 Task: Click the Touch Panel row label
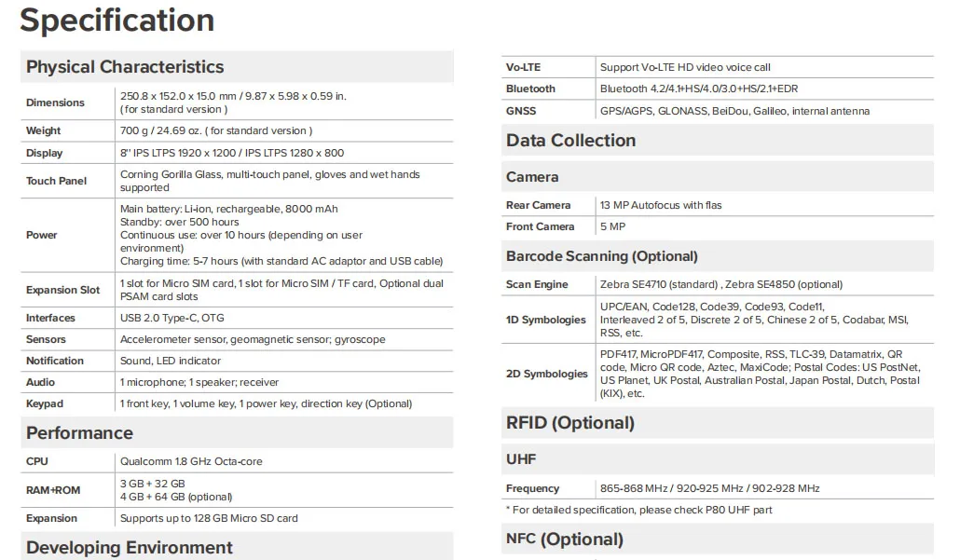tap(56, 181)
